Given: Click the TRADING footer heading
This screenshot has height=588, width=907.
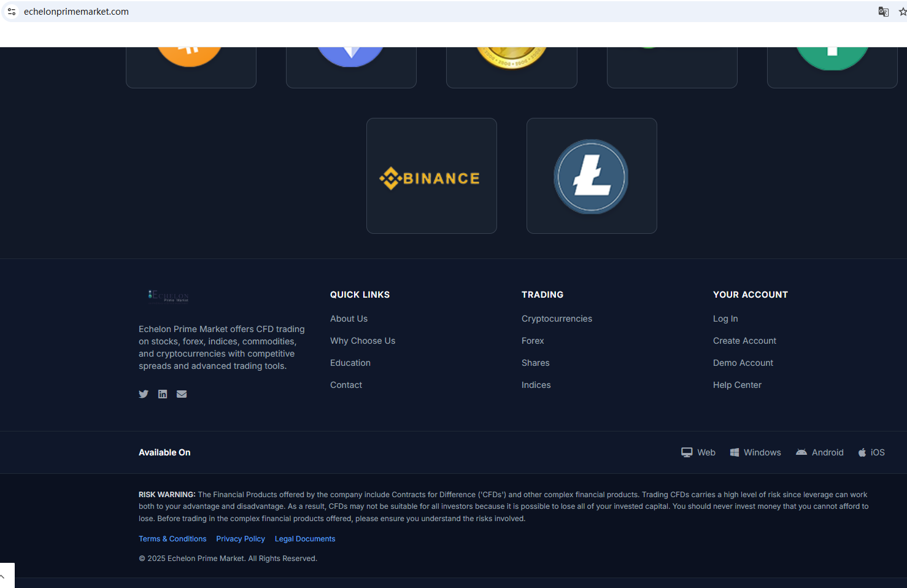Looking at the screenshot, I should click(x=542, y=295).
